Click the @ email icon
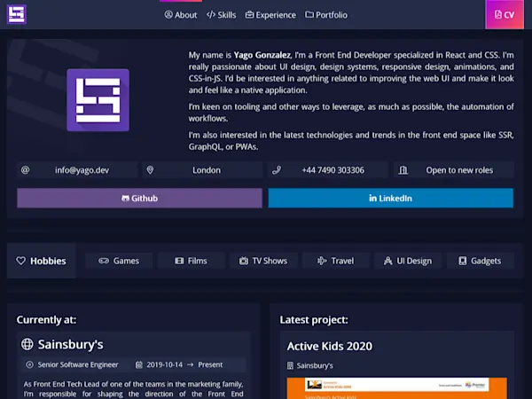Image resolution: width=532 pixels, height=399 pixels. click(25, 170)
